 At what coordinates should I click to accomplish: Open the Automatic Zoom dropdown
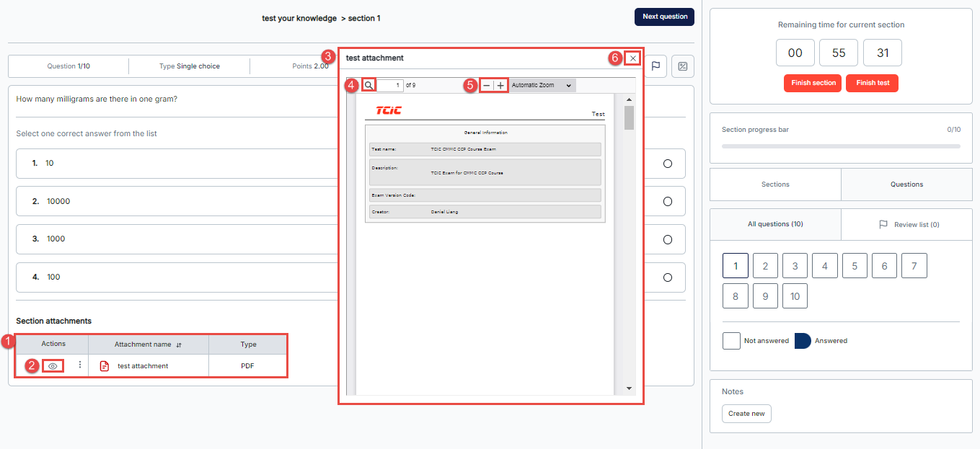pos(542,85)
